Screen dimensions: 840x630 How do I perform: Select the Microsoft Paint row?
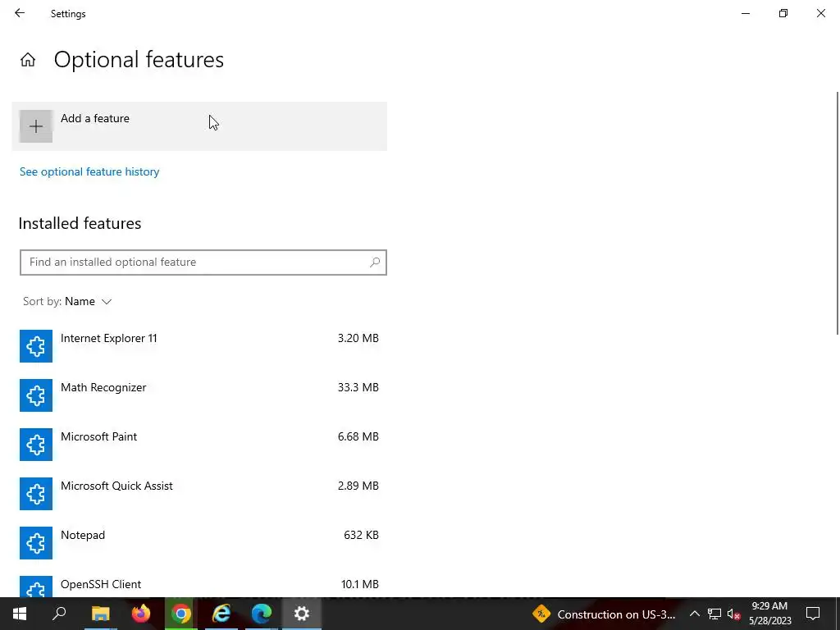(x=199, y=445)
